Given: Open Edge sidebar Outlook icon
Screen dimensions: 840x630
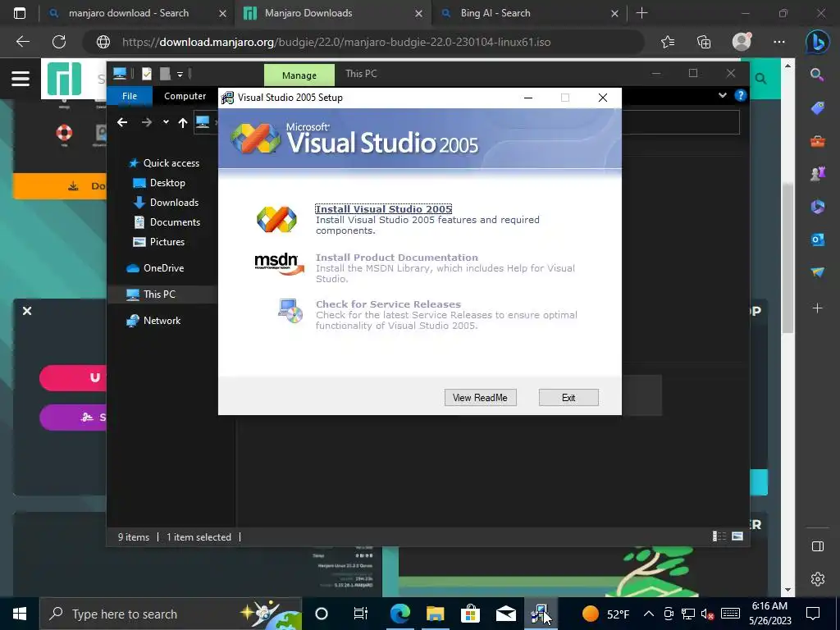Looking at the screenshot, I should 818,240.
